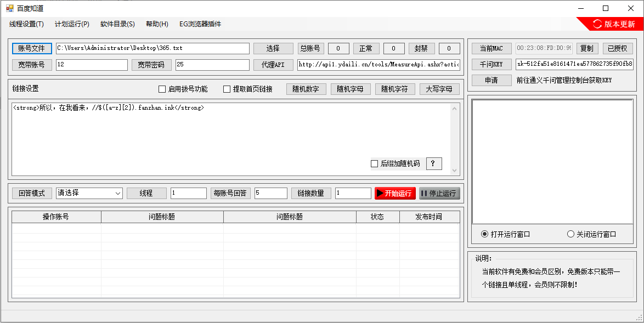Click the account file path field
Viewport: 644px width, 323px height.
(x=152, y=48)
